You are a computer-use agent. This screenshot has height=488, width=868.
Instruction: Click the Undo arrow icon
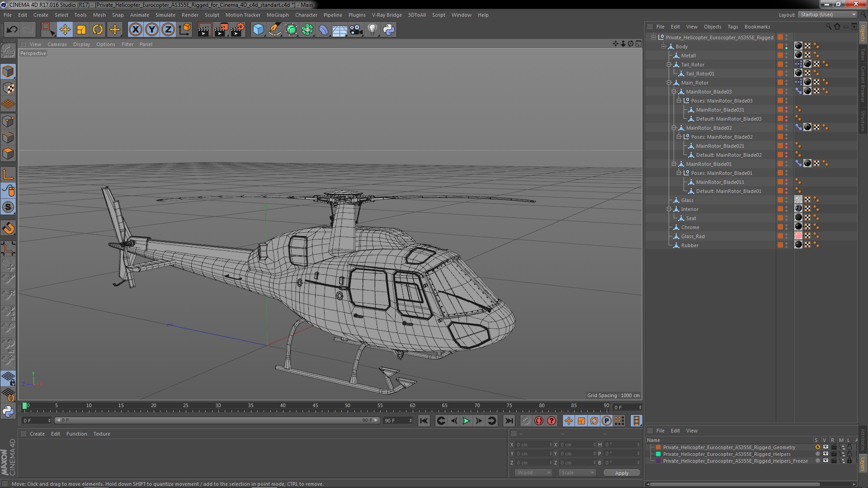(12, 30)
